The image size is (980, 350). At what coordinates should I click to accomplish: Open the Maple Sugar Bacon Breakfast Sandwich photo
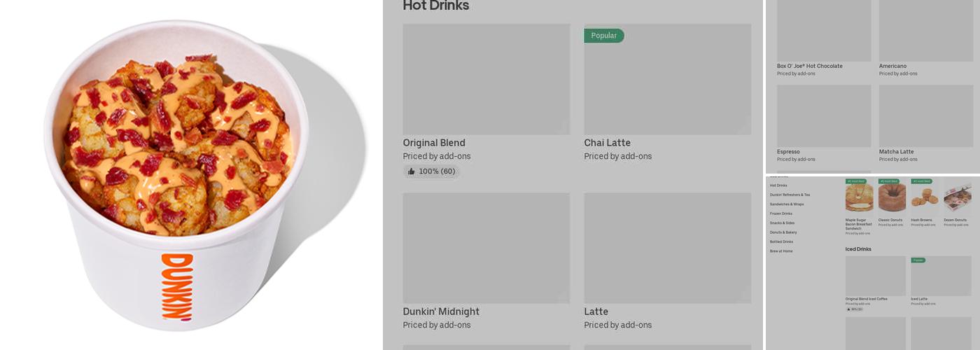pos(859,197)
